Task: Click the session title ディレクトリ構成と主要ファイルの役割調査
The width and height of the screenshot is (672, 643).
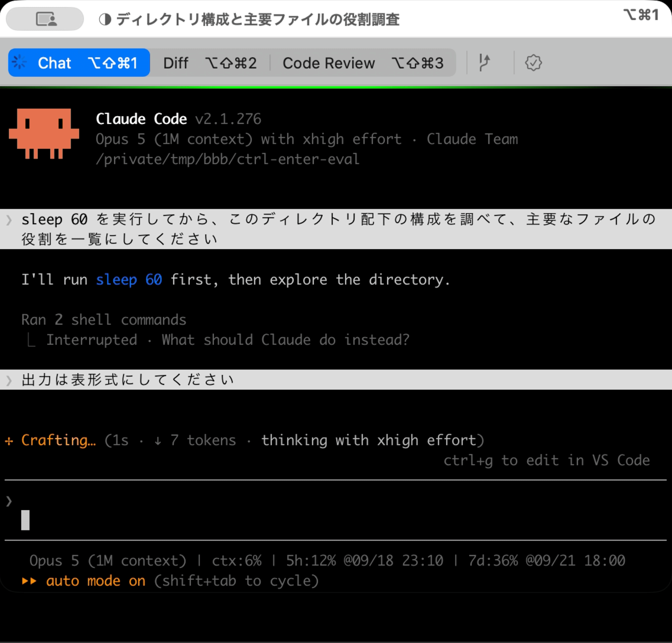Action: (x=258, y=19)
